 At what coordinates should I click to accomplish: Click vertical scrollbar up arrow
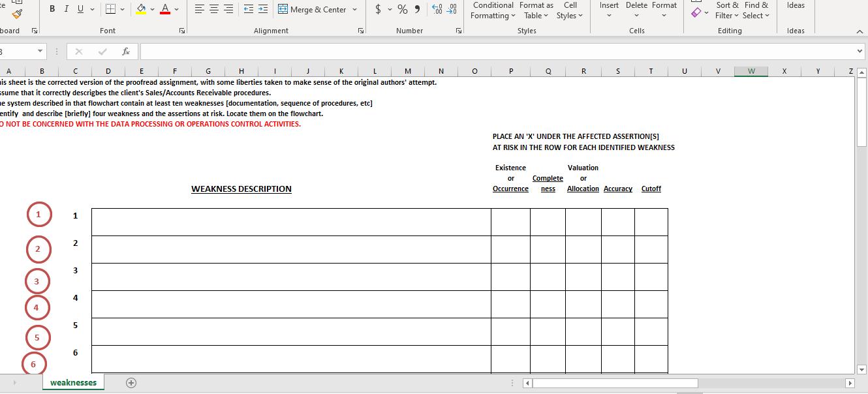[861, 72]
